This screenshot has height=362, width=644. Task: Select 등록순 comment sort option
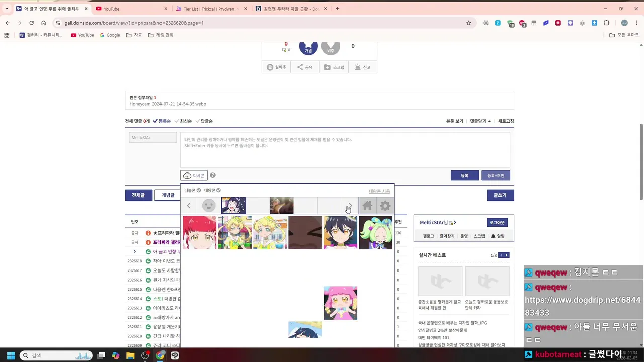click(162, 121)
